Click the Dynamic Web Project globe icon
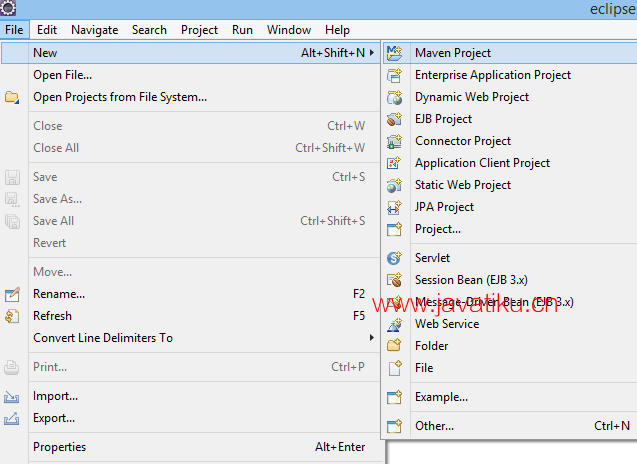This screenshot has width=637, height=464. pos(394,97)
